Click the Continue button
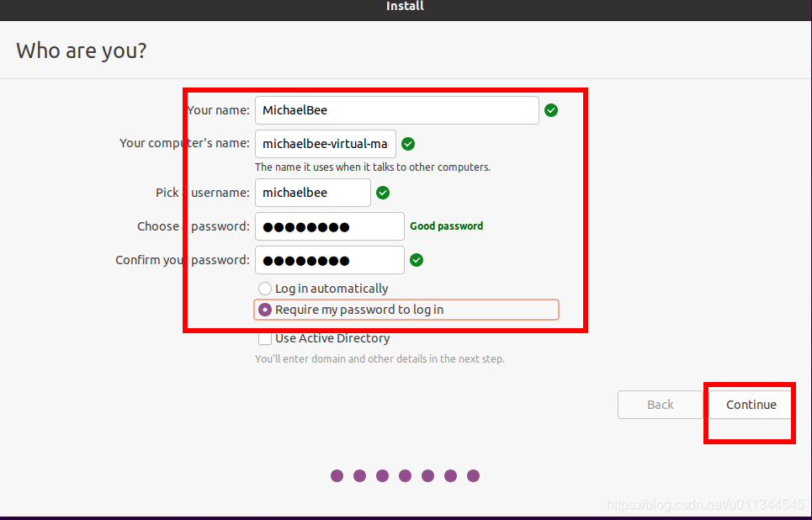 pyautogui.click(x=751, y=405)
